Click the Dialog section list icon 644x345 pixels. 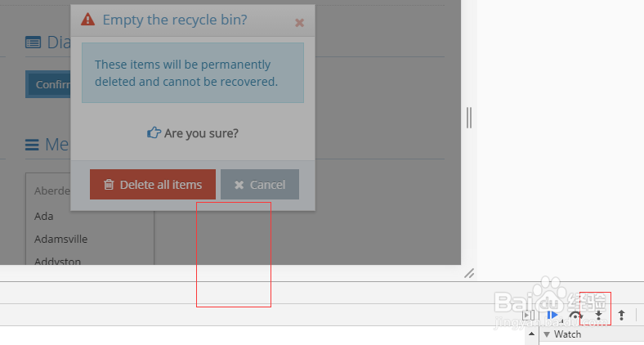click(x=33, y=43)
